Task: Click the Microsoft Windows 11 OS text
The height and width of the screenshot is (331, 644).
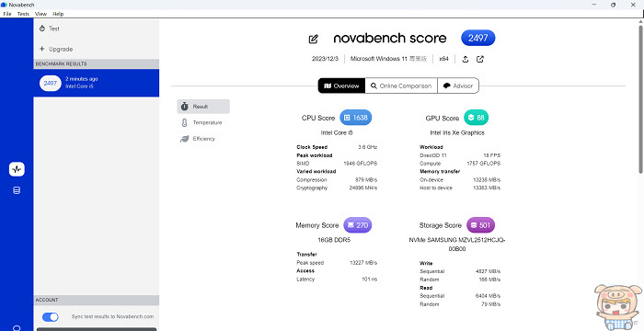Action: point(388,59)
